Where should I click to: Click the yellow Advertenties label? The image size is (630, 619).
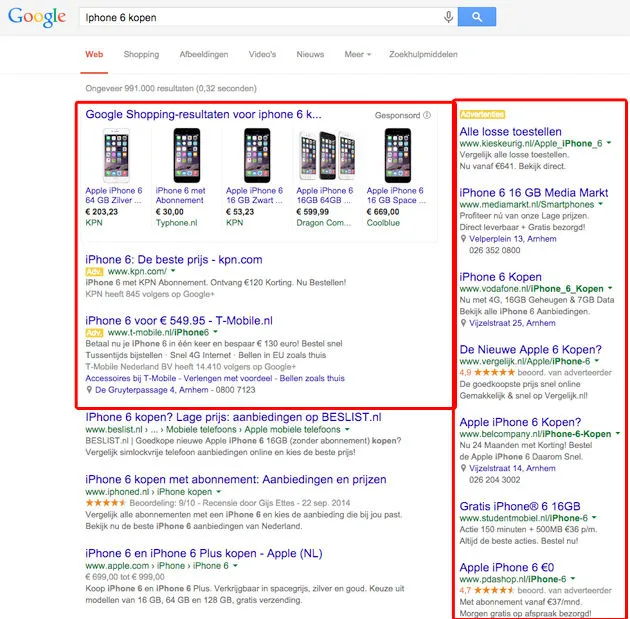pos(482,114)
